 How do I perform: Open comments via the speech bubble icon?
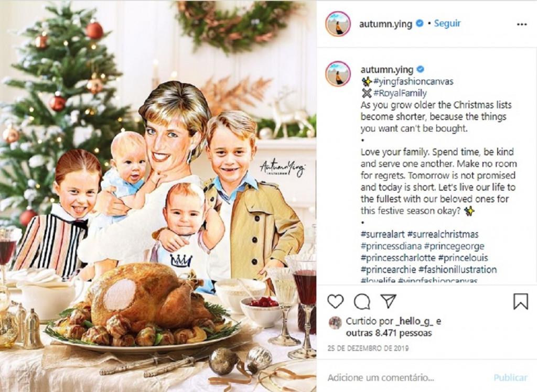tap(362, 302)
